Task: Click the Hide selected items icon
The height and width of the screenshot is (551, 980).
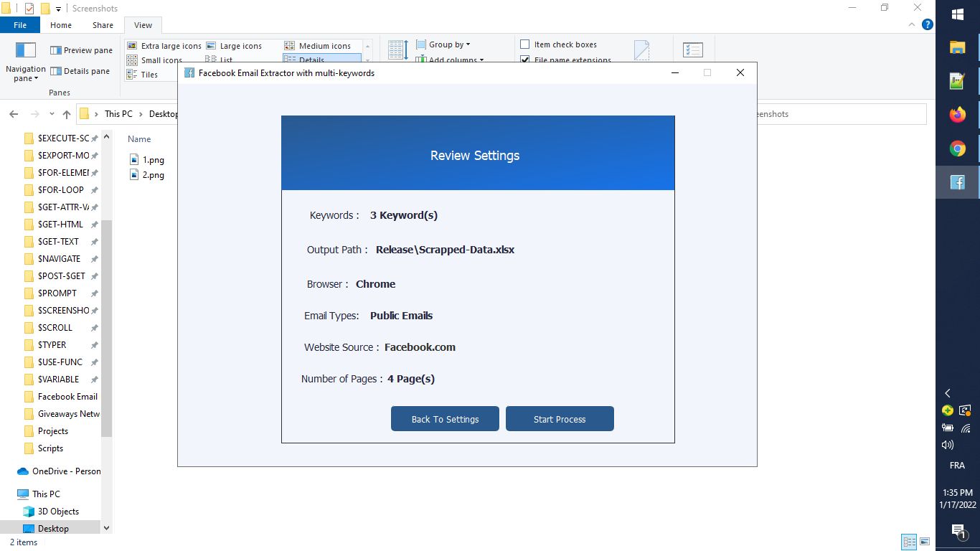Action: coord(641,50)
